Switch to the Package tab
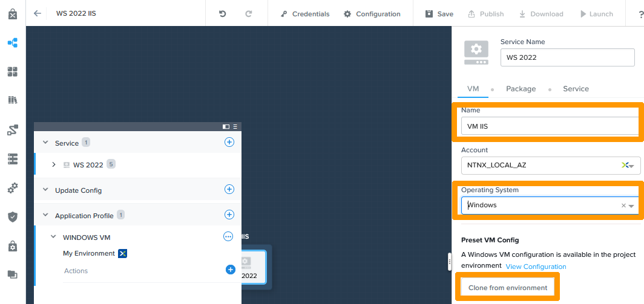This screenshot has width=644, height=304. 521,89
